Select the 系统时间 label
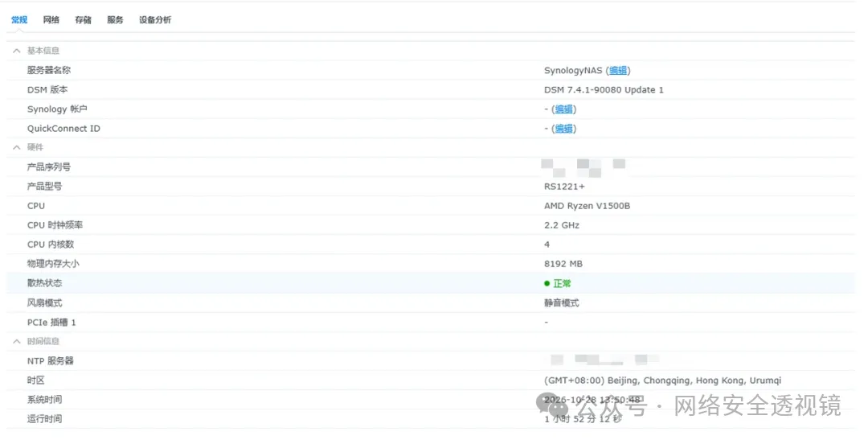This screenshot has width=868, height=440. [44, 400]
